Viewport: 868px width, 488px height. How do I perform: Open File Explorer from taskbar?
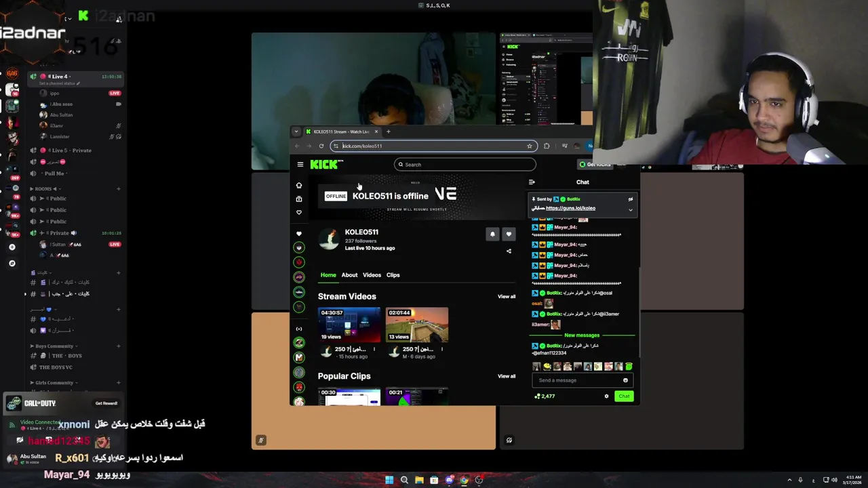(419, 480)
